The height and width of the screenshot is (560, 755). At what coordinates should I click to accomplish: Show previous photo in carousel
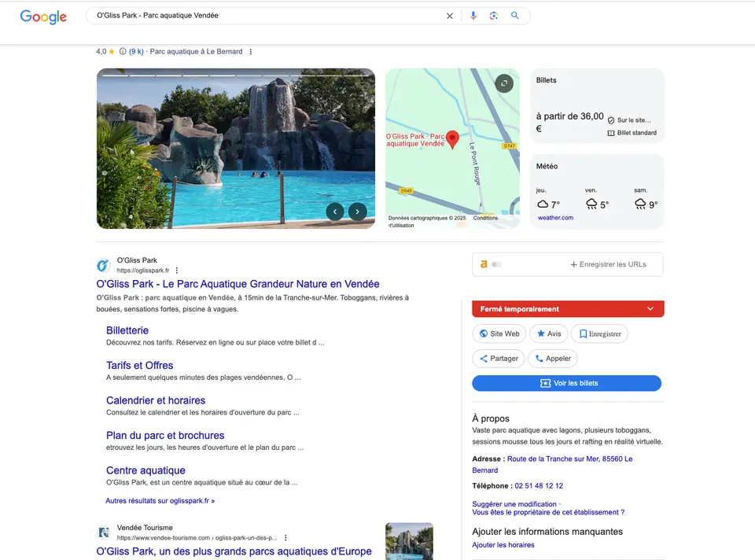[335, 212]
